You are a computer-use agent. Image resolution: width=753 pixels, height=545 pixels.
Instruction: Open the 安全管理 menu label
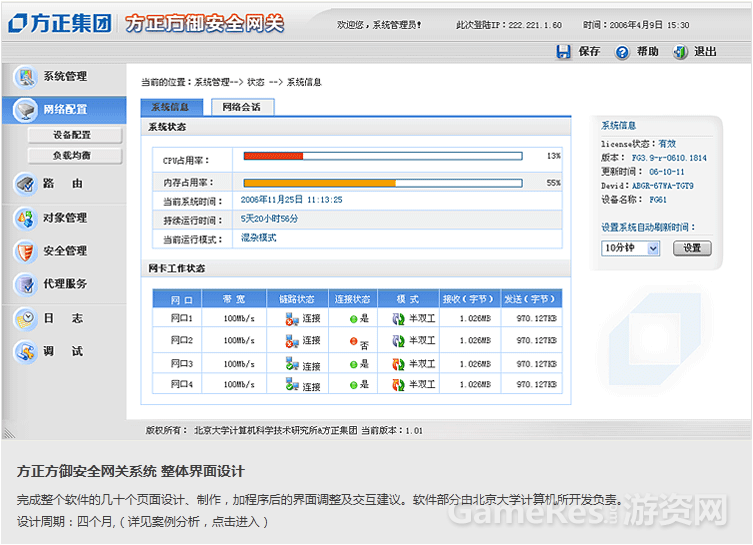click(65, 251)
